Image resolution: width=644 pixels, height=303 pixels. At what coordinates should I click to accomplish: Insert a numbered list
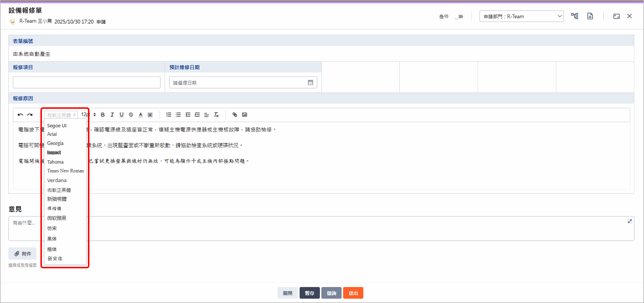[x=169, y=115]
